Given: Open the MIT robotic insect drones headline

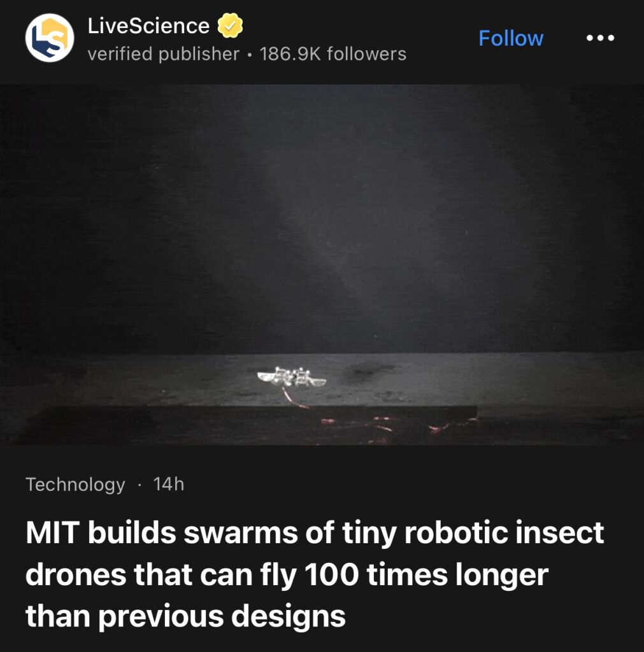Looking at the screenshot, I should (315, 574).
